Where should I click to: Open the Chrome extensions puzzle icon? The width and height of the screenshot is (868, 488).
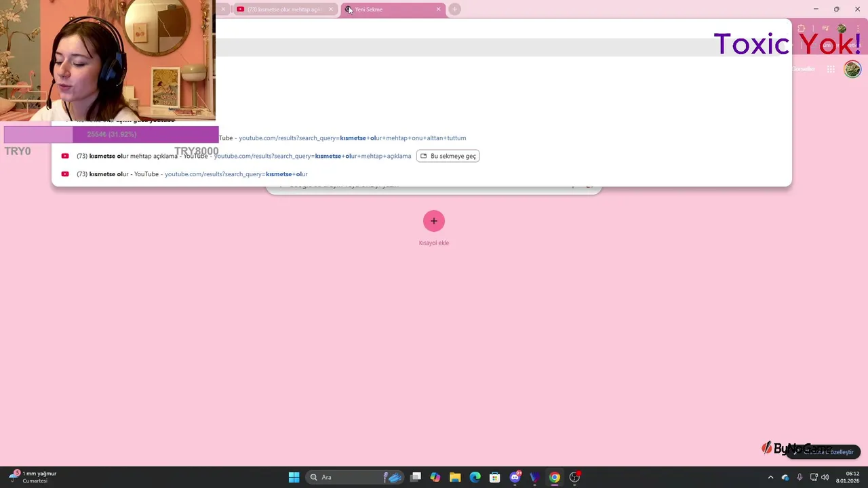(802, 28)
